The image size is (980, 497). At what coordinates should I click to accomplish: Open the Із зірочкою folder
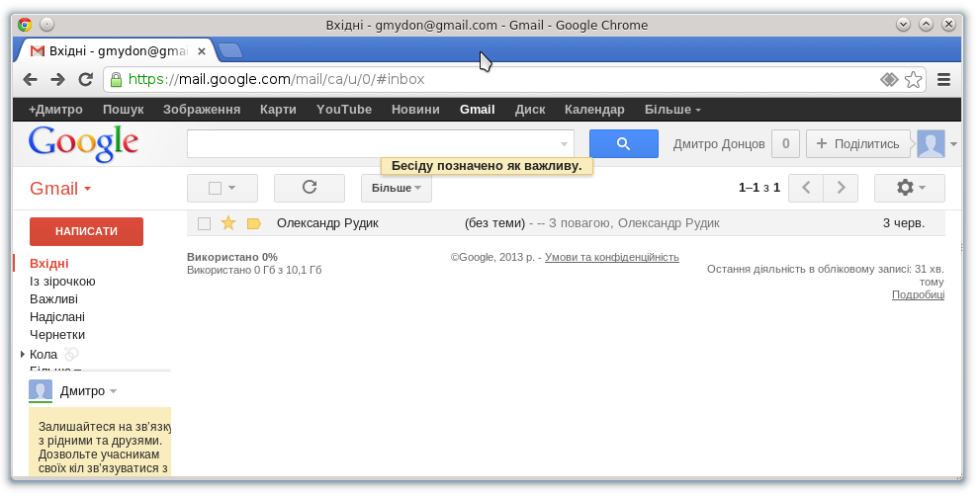point(62,281)
